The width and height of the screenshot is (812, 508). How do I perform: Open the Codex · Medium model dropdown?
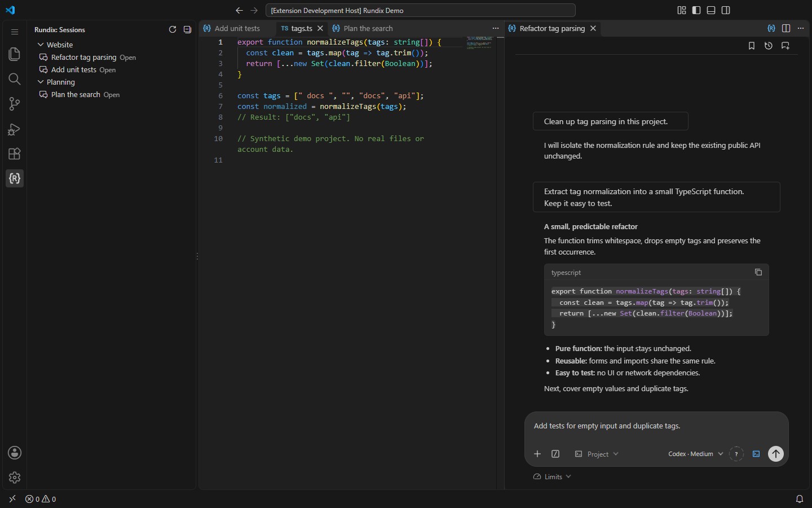696,454
